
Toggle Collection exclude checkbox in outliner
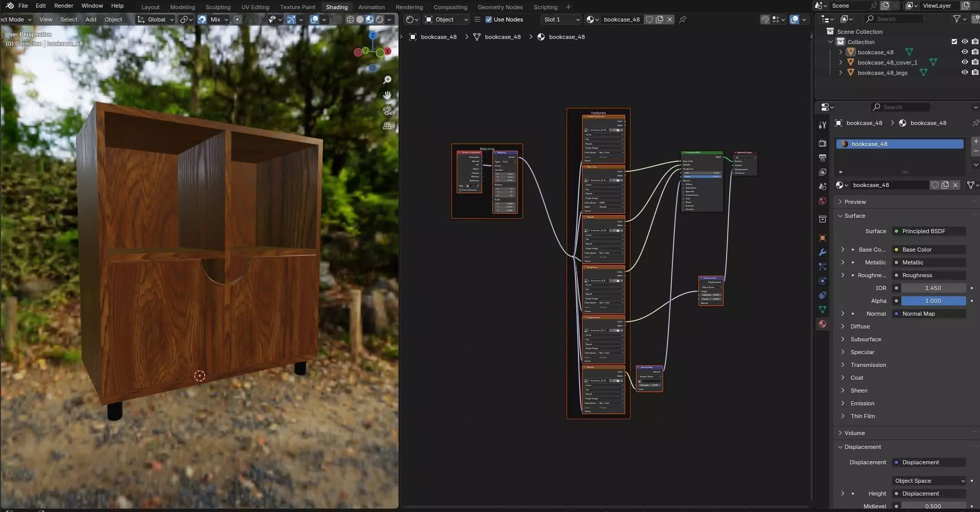pyautogui.click(x=954, y=42)
